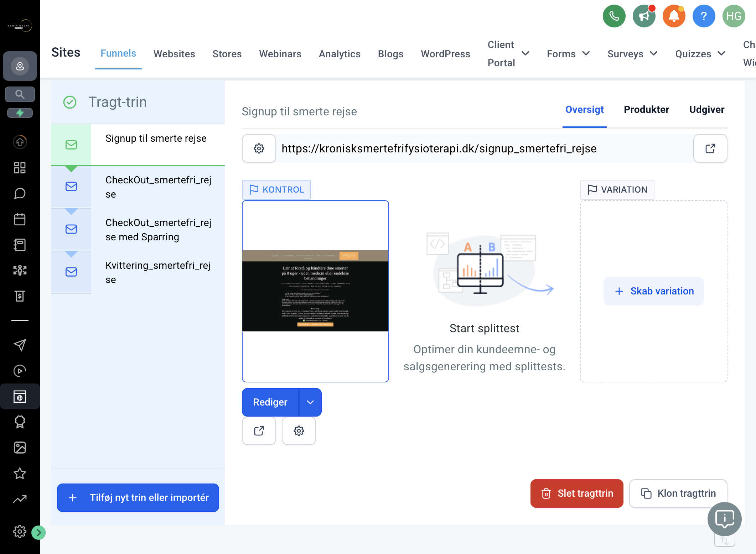756x554 pixels.
Task: Click the green lightning quick actions icon
Action: tap(20, 113)
